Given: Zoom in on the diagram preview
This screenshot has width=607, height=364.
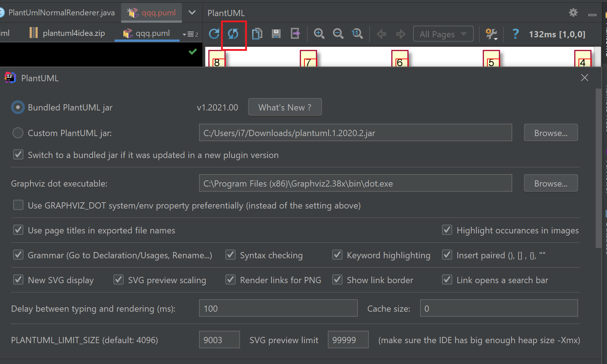Looking at the screenshot, I should coord(319,34).
